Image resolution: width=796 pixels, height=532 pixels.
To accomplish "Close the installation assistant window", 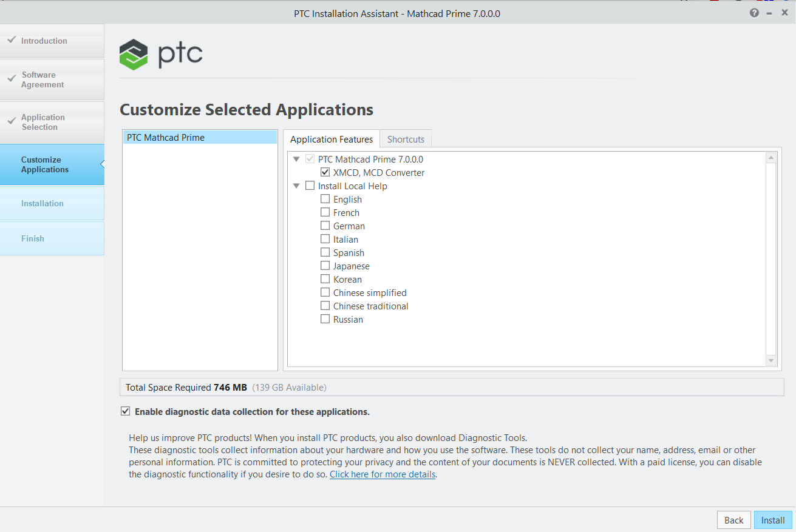I will coord(784,13).
